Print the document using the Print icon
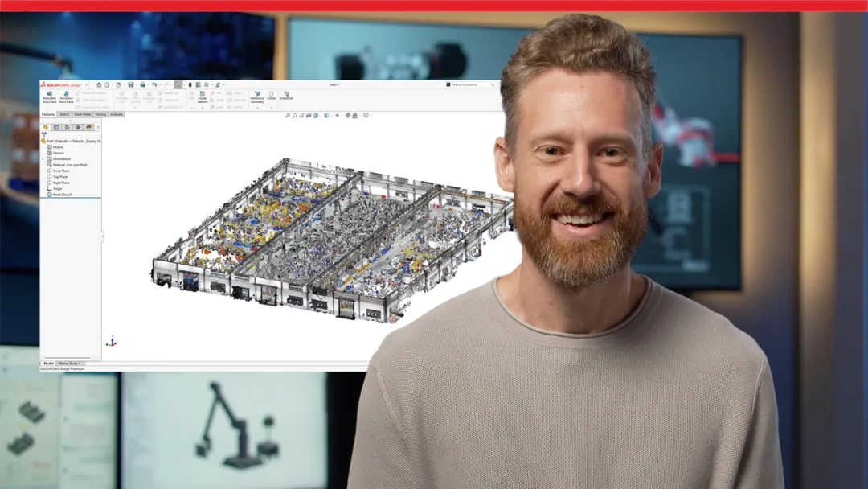868x489 pixels. (x=143, y=84)
